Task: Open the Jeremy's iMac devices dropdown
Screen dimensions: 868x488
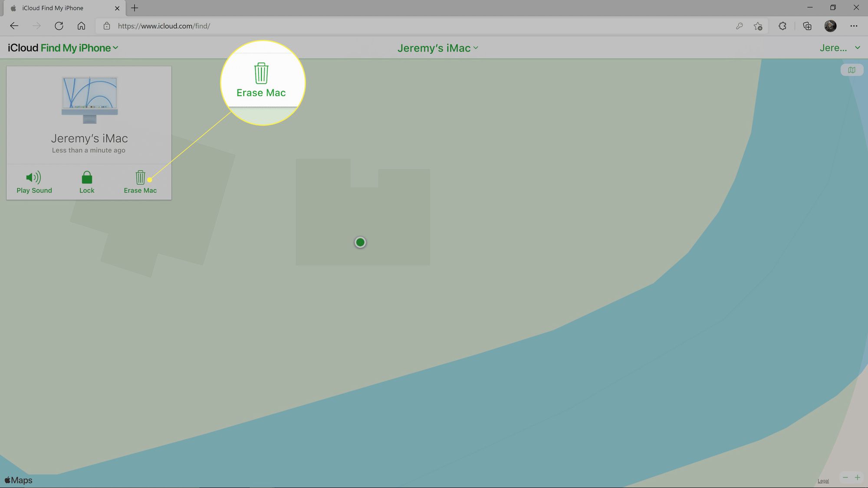Action: [x=438, y=48]
